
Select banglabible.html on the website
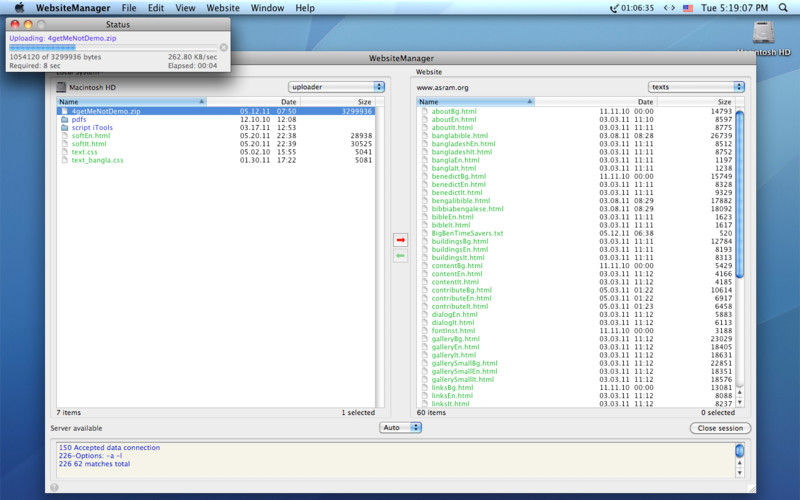576,136
